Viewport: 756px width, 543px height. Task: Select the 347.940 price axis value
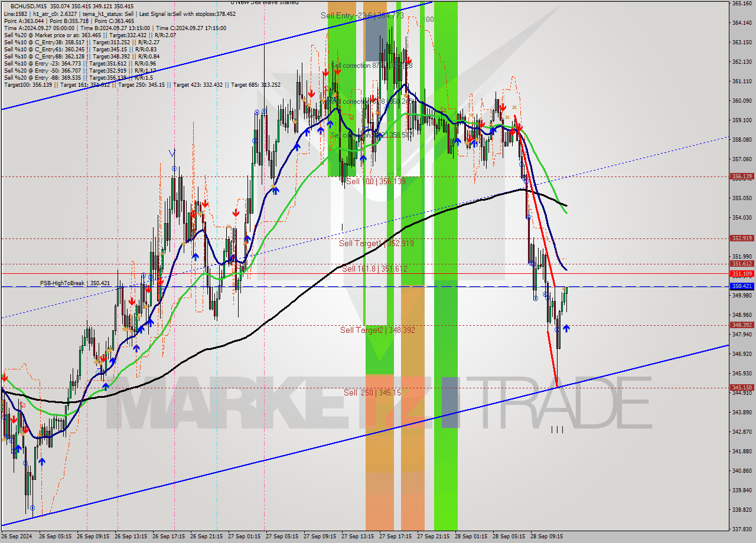(x=742, y=335)
